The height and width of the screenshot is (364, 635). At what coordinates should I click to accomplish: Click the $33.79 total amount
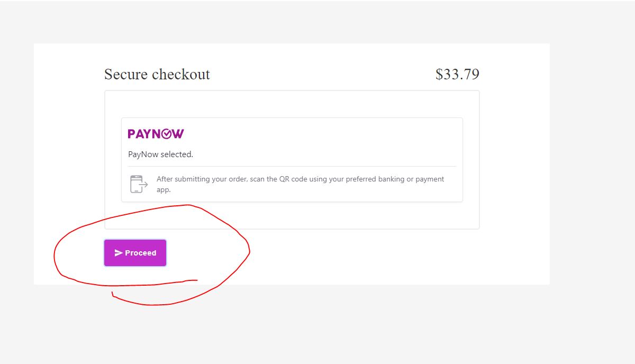pyautogui.click(x=457, y=74)
